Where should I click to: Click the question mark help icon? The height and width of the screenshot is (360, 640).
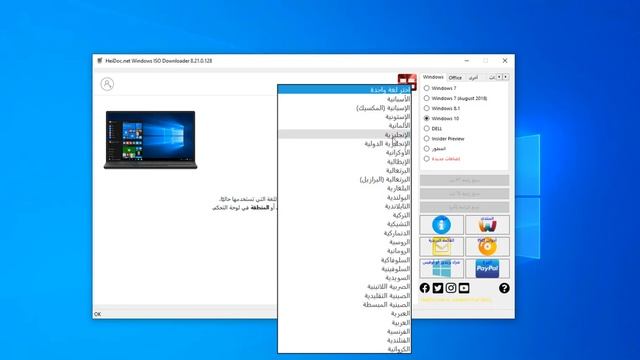[x=504, y=288]
